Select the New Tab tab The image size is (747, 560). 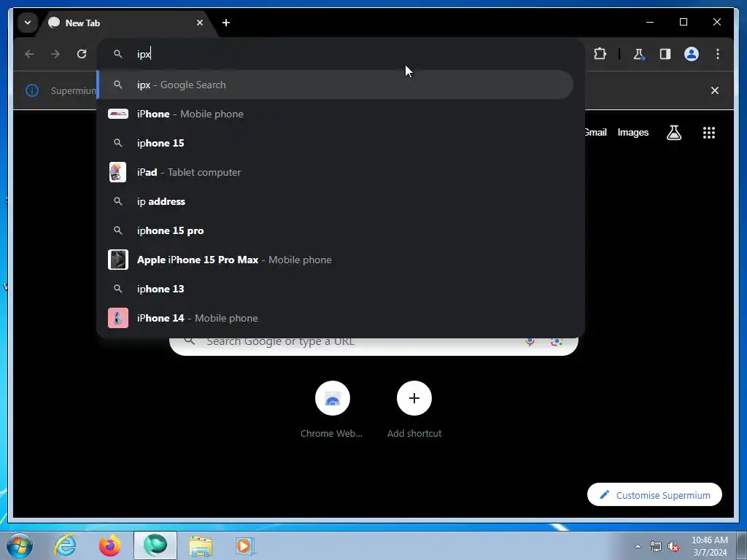coord(126,23)
